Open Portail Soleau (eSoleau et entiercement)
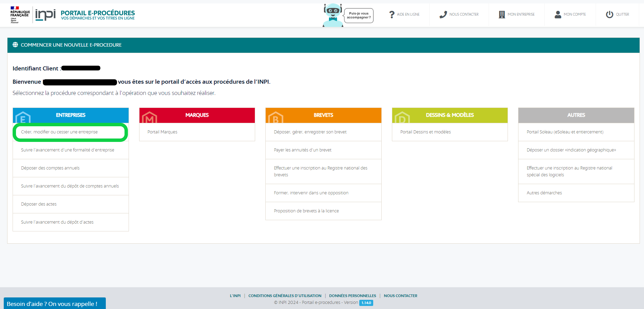This screenshot has width=644, height=309. coord(576,132)
